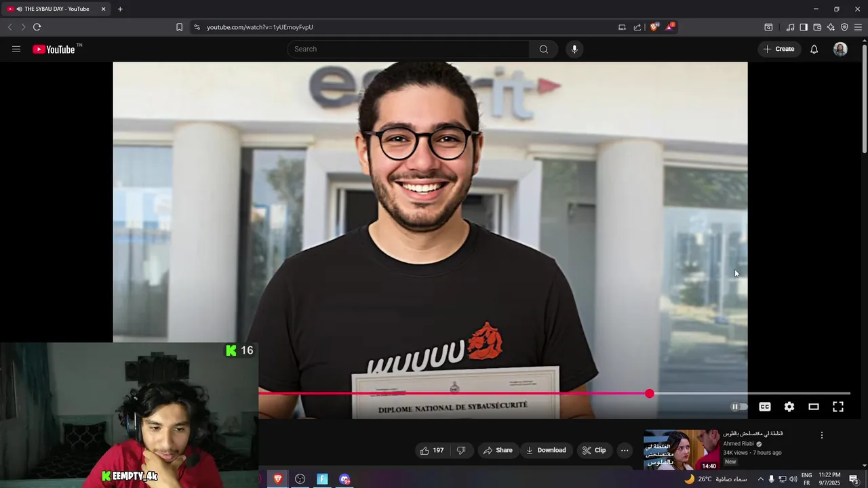Open Brave Wallet

pyautogui.click(x=817, y=27)
